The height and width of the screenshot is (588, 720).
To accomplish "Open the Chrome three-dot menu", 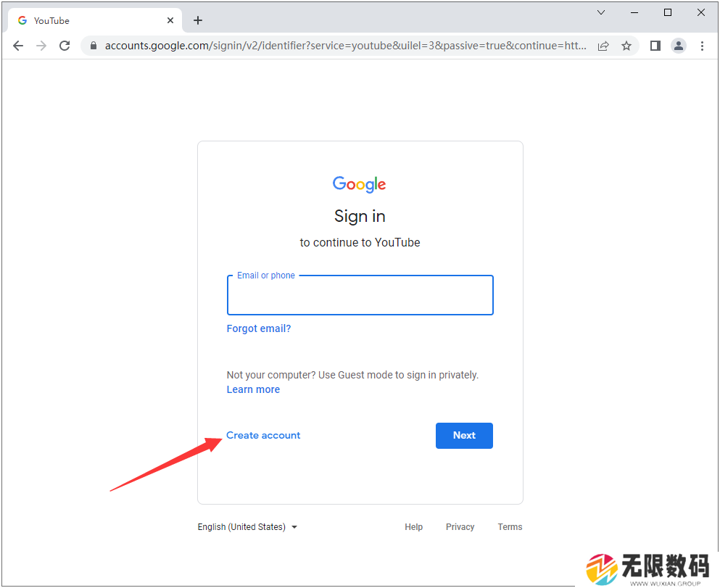I will pyautogui.click(x=702, y=46).
